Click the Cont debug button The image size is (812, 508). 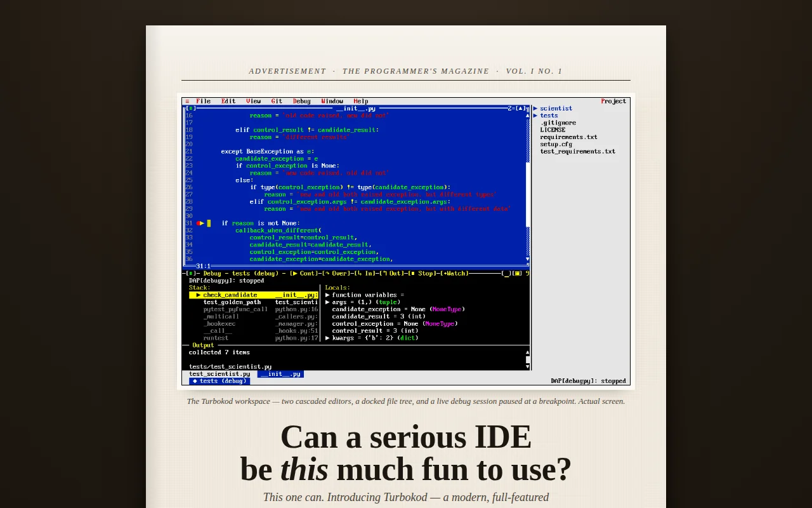[x=304, y=273]
